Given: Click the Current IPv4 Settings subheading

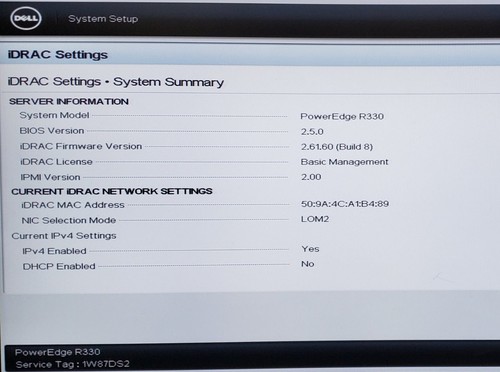Looking at the screenshot, I should pos(64,236).
